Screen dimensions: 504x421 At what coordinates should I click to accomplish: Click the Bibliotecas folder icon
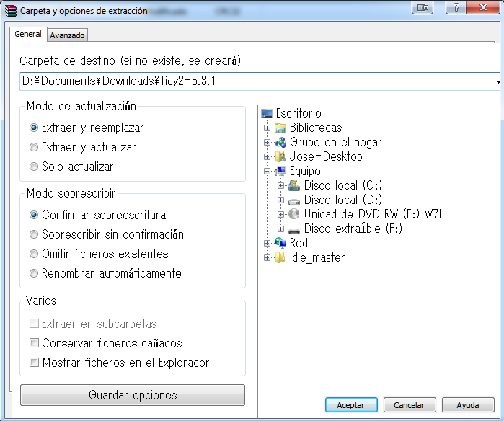[x=280, y=128]
